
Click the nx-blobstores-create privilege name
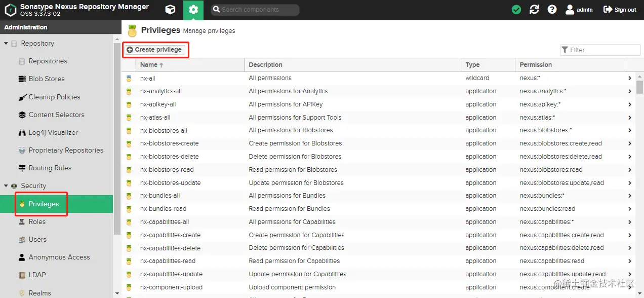(170, 143)
